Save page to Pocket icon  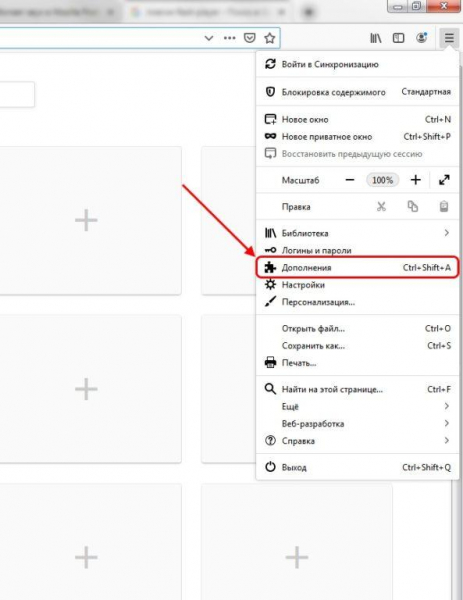point(249,38)
